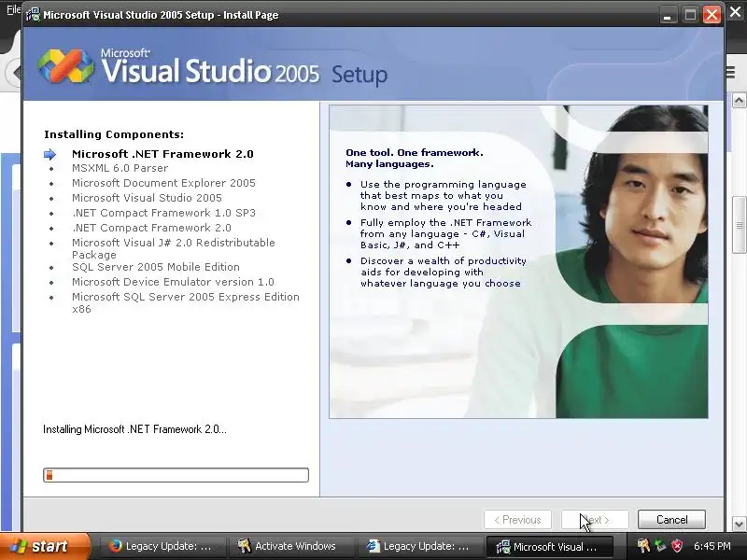The width and height of the screenshot is (747, 560).
Task: Minimize the Visual Studio Setup window
Action: coord(668,15)
